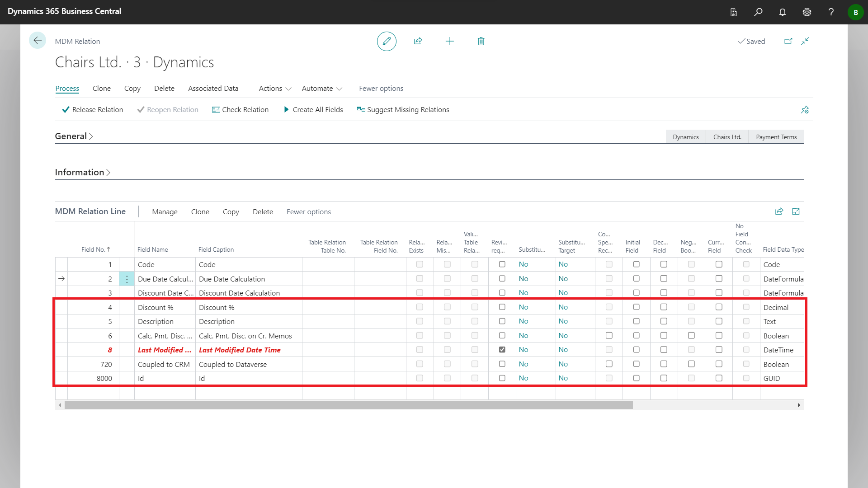Image resolution: width=868 pixels, height=488 pixels.
Task: Show more options for row 2
Action: [127, 279]
